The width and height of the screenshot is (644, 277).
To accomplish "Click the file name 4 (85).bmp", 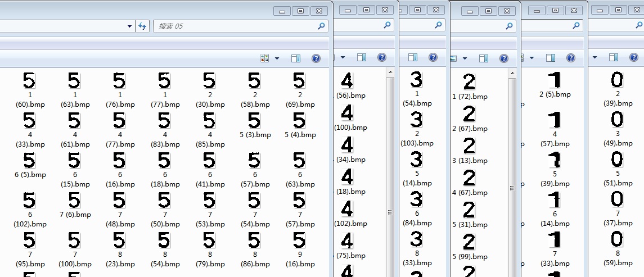I will (x=210, y=139).
